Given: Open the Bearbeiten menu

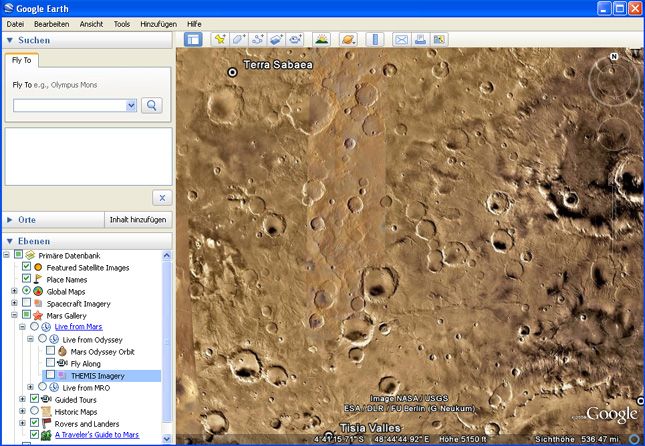Looking at the screenshot, I should click(51, 24).
